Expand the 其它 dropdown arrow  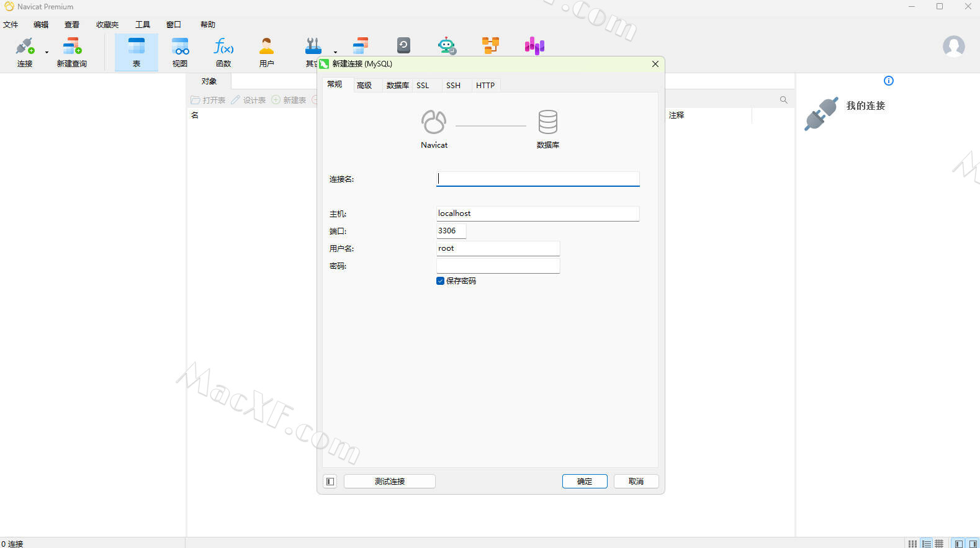[335, 53]
